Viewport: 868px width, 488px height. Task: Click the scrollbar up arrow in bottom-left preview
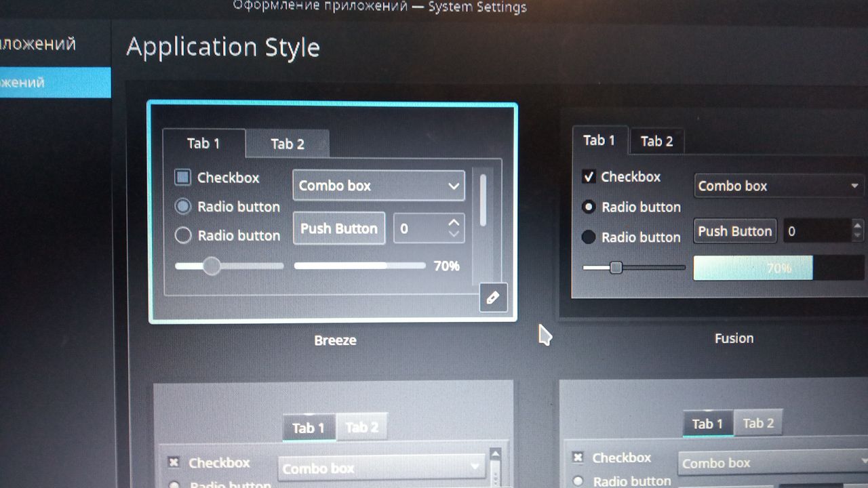[495, 455]
